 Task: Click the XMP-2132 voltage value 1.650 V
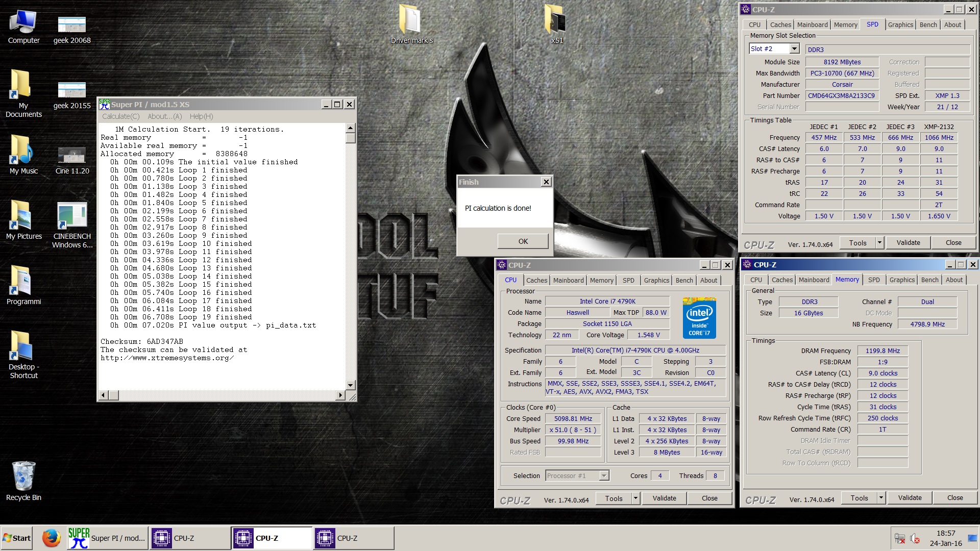pyautogui.click(x=939, y=216)
